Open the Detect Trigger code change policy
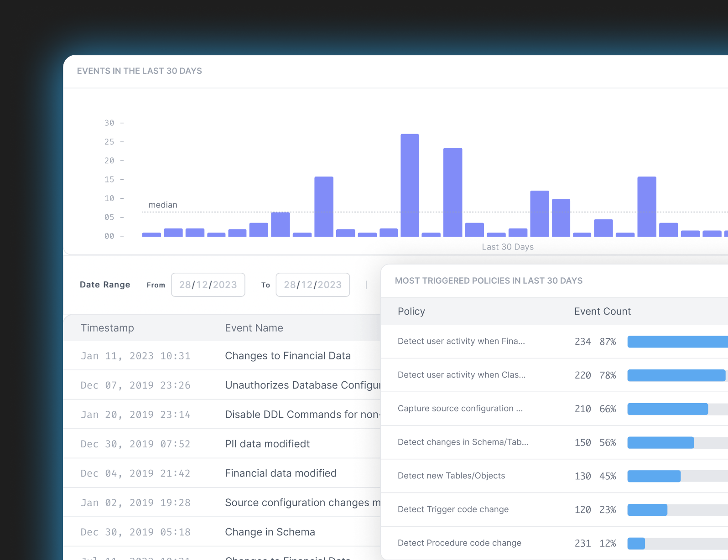Screen dimensions: 728x560 [453, 509]
